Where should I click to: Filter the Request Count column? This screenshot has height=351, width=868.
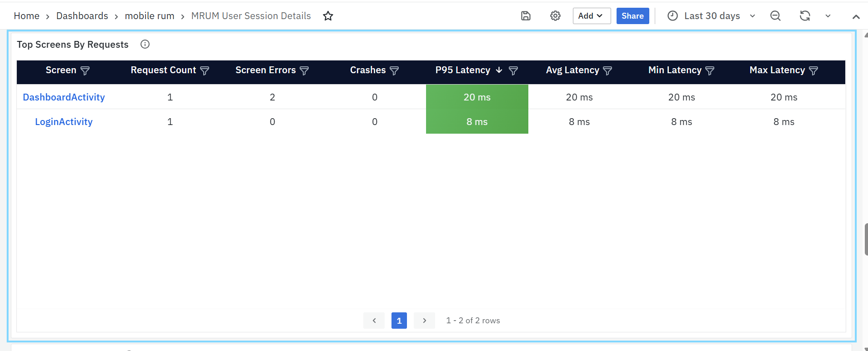click(x=205, y=70)
